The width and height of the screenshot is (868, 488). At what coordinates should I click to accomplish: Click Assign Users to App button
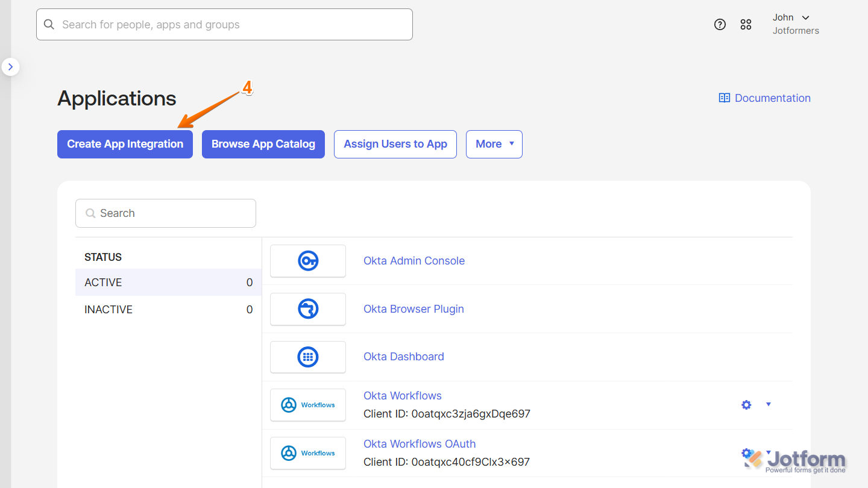[395, 144]
